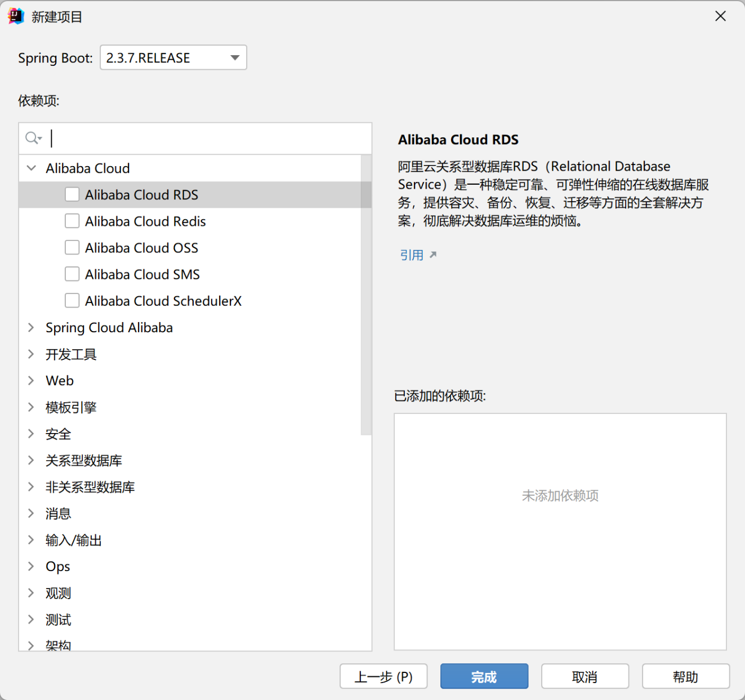Viewport: 745px width, 700px height.
Task: Expand the Ops category
Action: (31, 566)
